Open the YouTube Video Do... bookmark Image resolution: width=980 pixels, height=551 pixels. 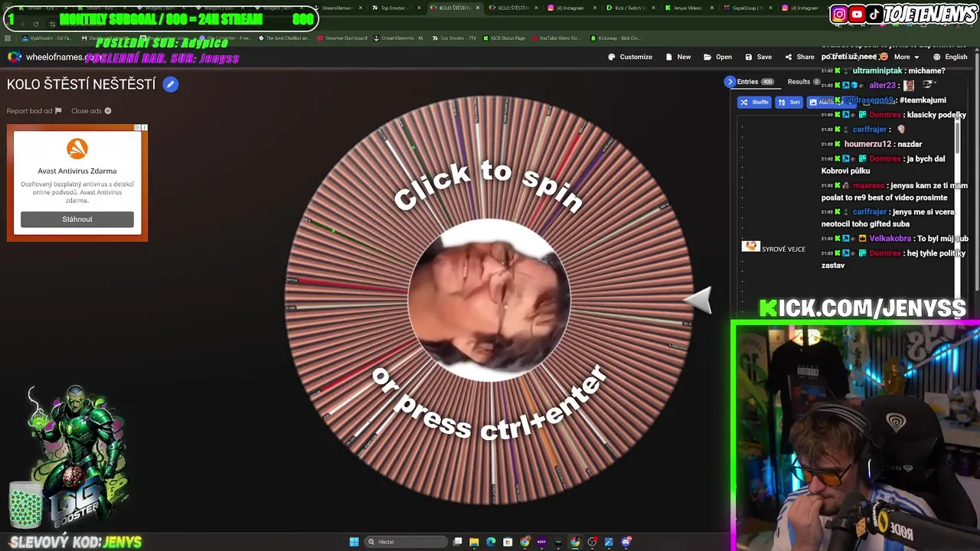tap(555, 37)
